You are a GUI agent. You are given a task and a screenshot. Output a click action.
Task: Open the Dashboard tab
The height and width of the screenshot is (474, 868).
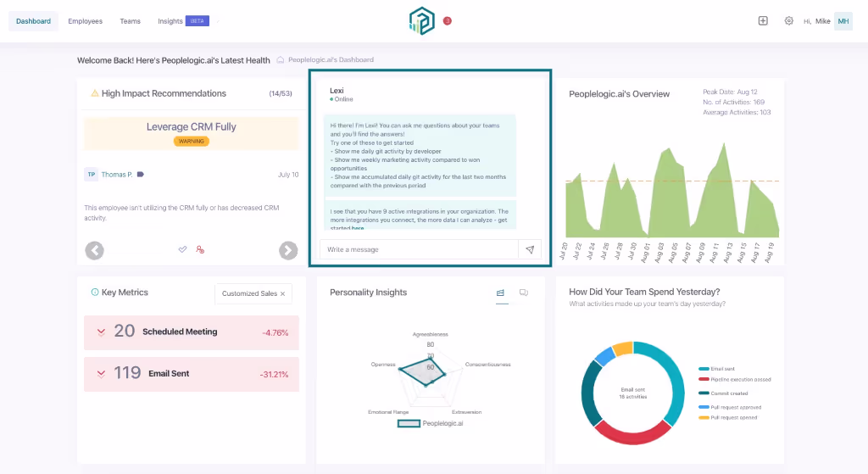[x=33, y=21]
